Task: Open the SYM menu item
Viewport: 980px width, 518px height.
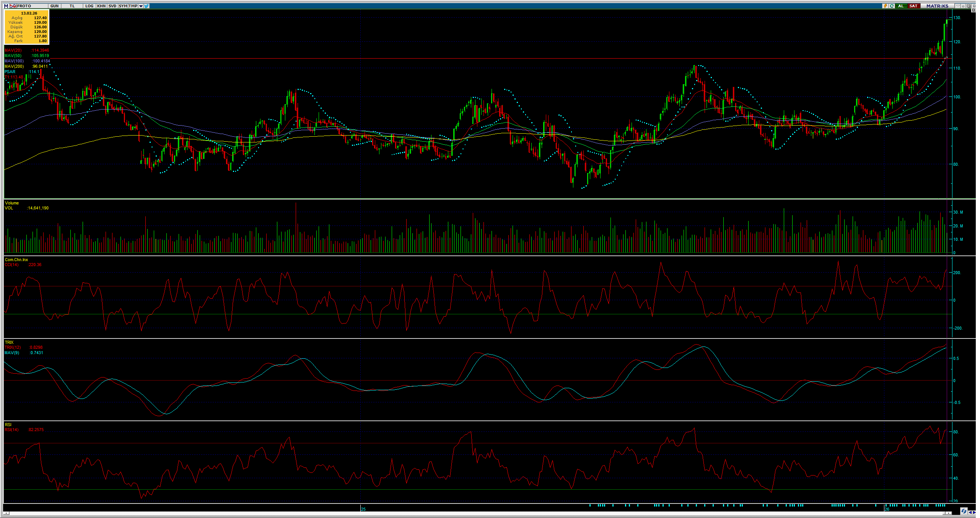Action: 123,6
